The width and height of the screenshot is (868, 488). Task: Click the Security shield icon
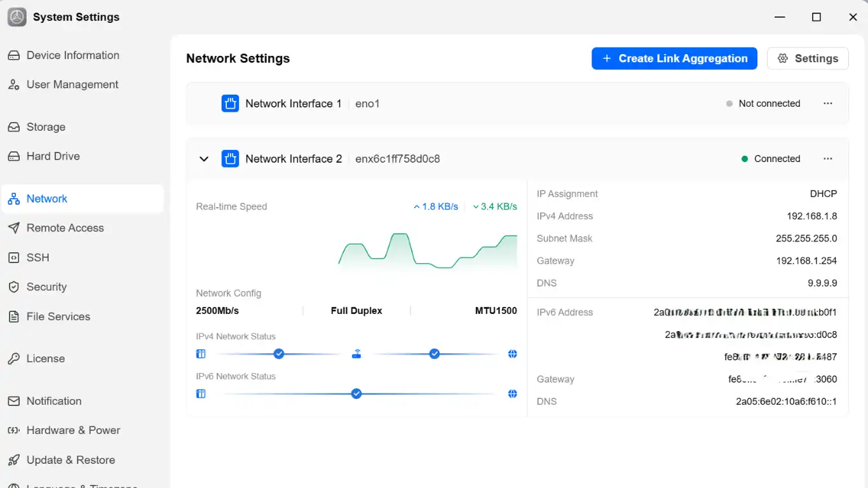[x=13, y=287]
